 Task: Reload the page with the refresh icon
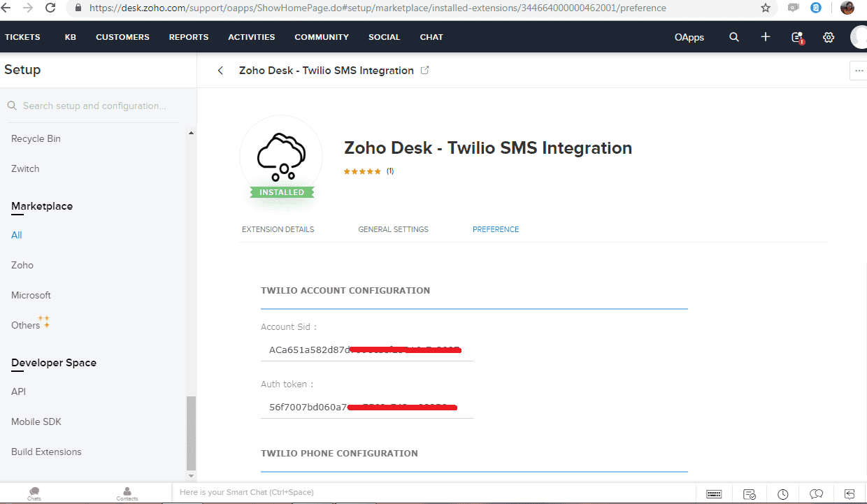click(x=50, y=8)
